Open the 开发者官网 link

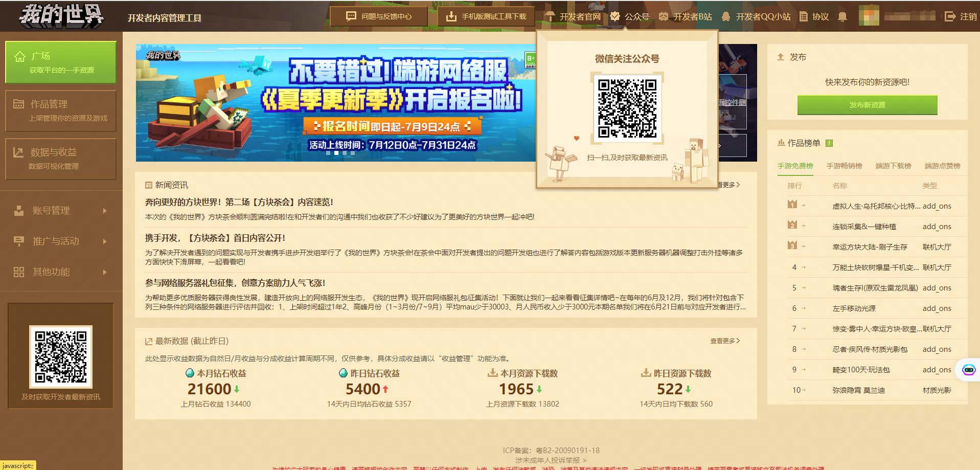tap(573, 16)
